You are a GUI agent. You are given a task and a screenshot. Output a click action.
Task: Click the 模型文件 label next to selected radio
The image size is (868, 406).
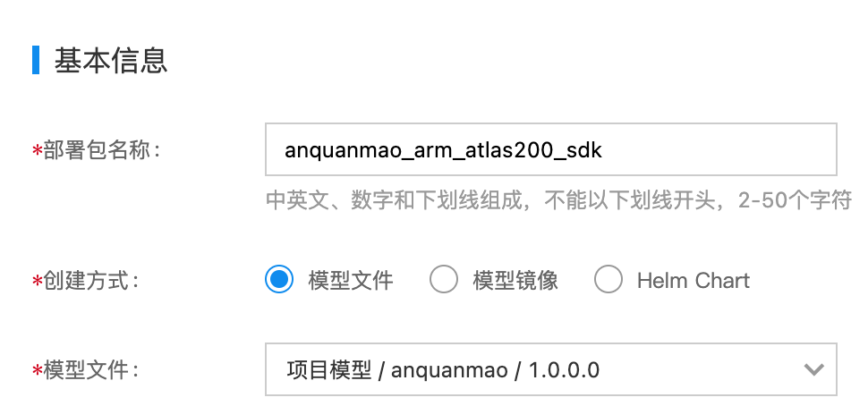pyautogui.click(x=351, y=281)
